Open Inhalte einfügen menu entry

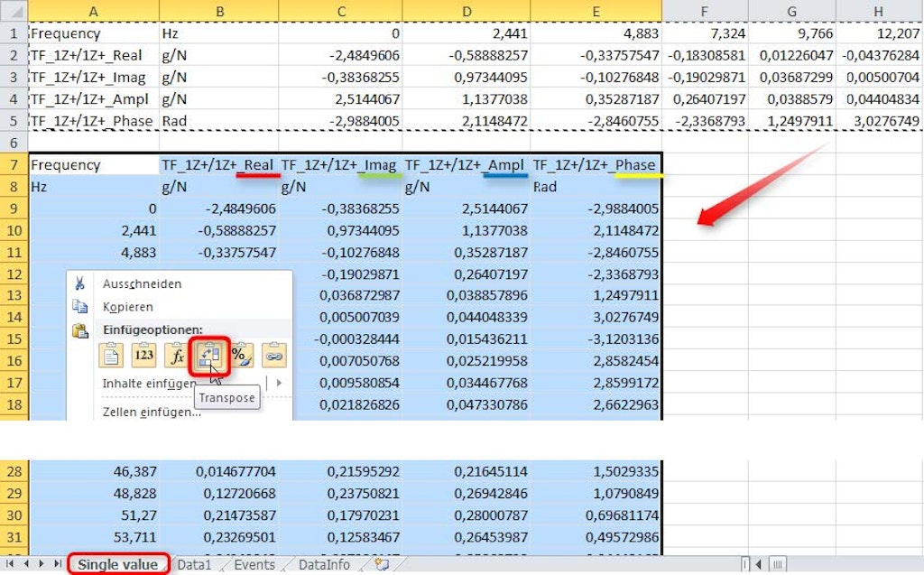[x=149, y=384]
